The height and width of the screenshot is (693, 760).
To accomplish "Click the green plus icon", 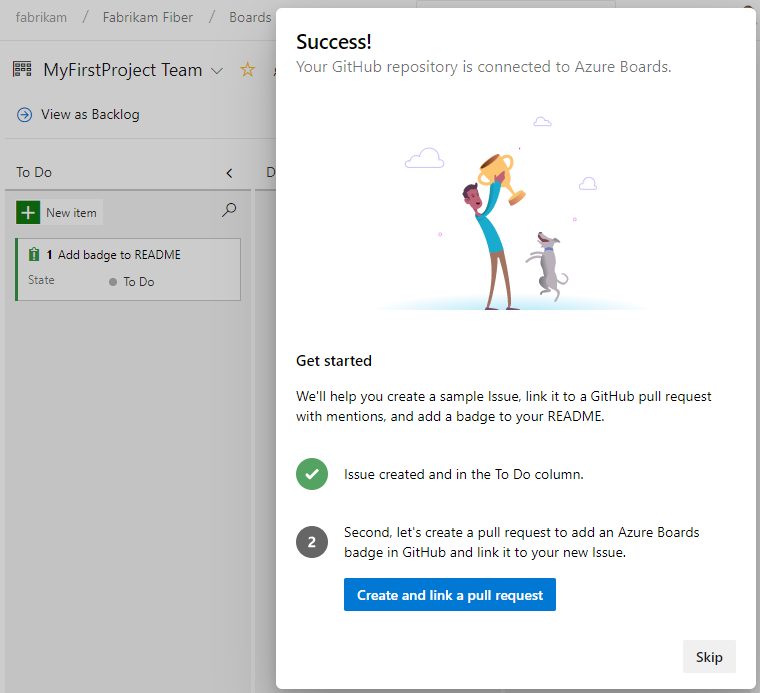I will [28, 212].
